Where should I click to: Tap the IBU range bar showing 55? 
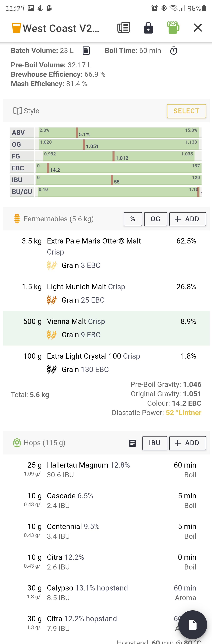click(x=118, y=180)
